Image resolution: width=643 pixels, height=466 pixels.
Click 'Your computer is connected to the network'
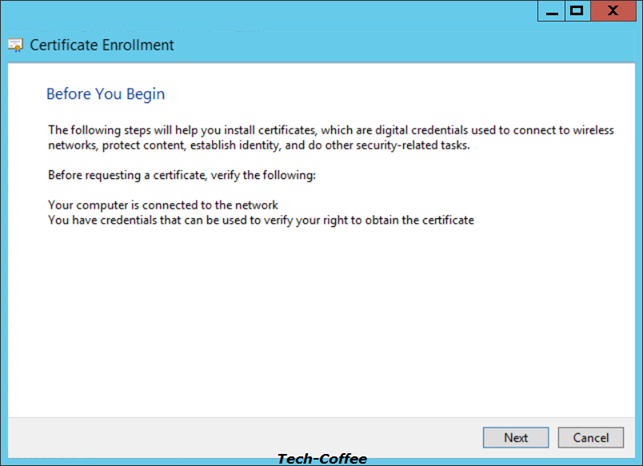click(163, 205)
